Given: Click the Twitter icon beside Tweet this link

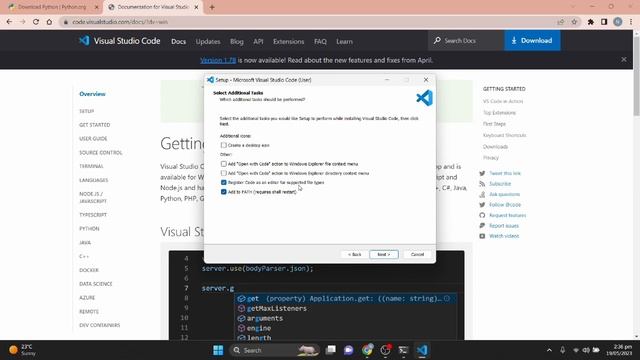Looking at the screenshot, I should click(482, 173).
